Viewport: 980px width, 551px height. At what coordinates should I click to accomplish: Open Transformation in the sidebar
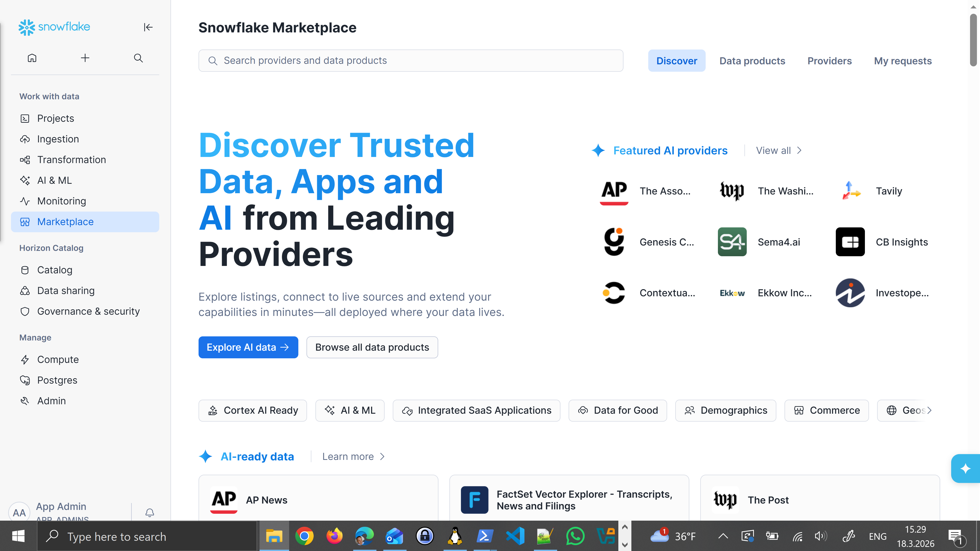click(x=85, y=160)
